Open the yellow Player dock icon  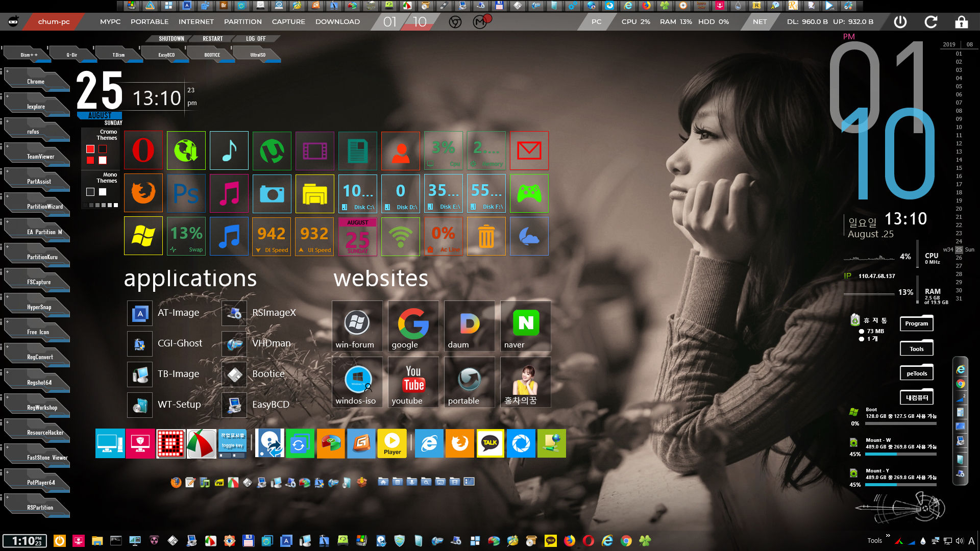[392, 443]
